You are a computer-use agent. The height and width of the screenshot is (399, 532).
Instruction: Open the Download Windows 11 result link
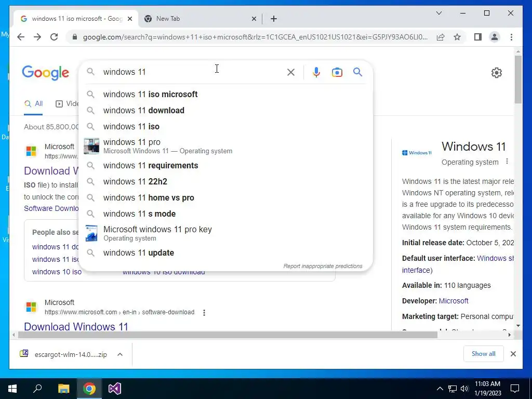(76, 326)
